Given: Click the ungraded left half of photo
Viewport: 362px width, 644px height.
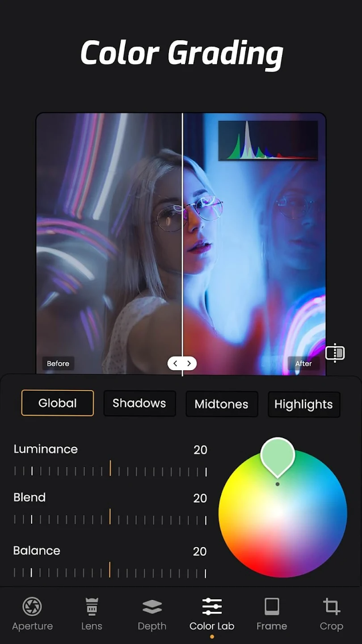Looking at the screenshot, I should (x=109, y=244).
